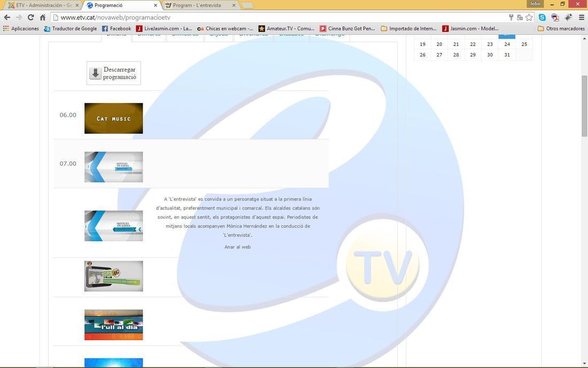
Task: Open the Skype extension icon
Action: pos(542,17)
